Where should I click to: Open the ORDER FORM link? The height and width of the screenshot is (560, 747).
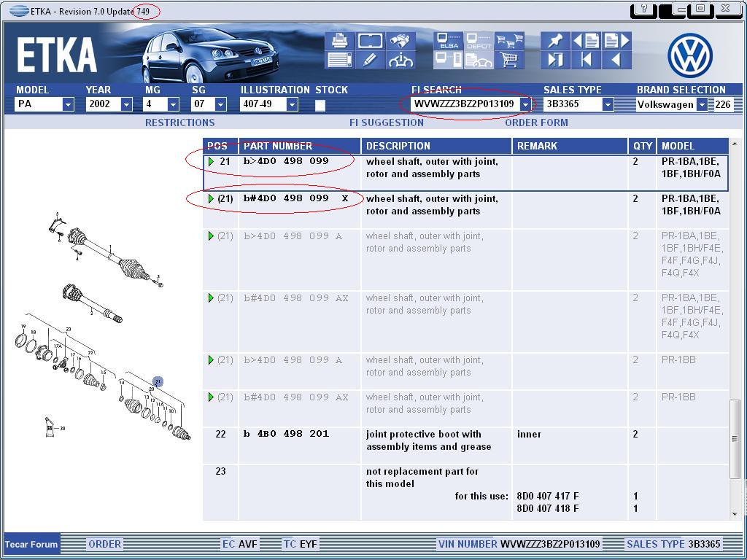click(536, 122)
